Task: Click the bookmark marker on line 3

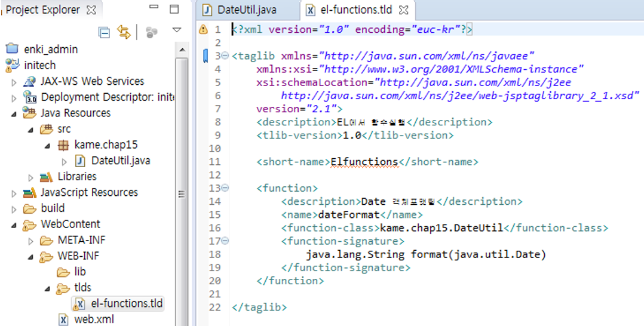Action: pos(206,56)
